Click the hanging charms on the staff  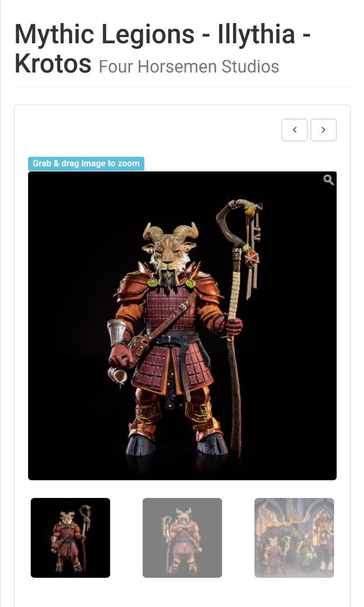point(252,256)
